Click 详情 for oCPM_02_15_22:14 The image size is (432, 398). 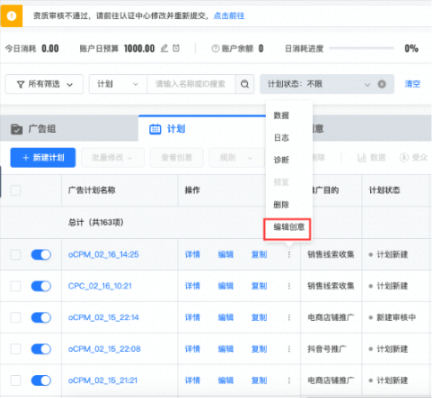(x=192, y=317)
